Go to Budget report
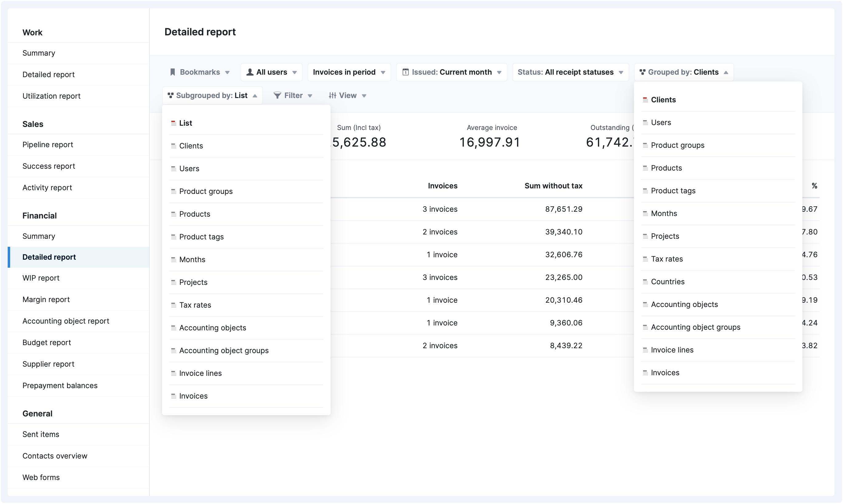Image resolution: width=843 pixels, height=504 pixels. click(78, 342)
